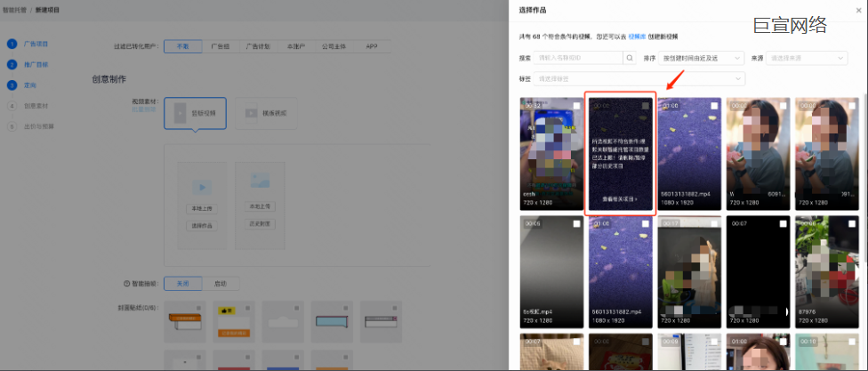868x371 pixels.
Task: Click 智能托管 breadcrumb
Action: pyautogui.click(x=12, y=10)
